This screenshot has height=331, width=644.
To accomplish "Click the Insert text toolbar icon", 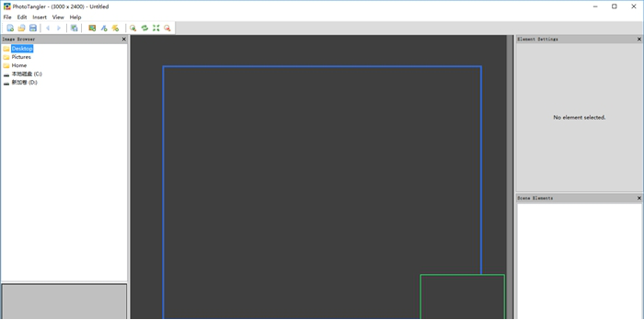I will coord(104,28).
